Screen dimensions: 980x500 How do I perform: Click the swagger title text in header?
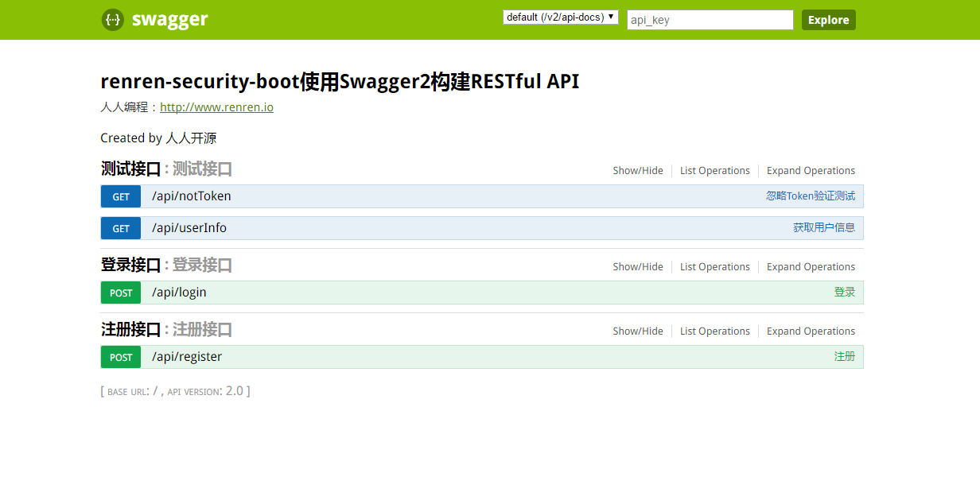coord(170,20)
